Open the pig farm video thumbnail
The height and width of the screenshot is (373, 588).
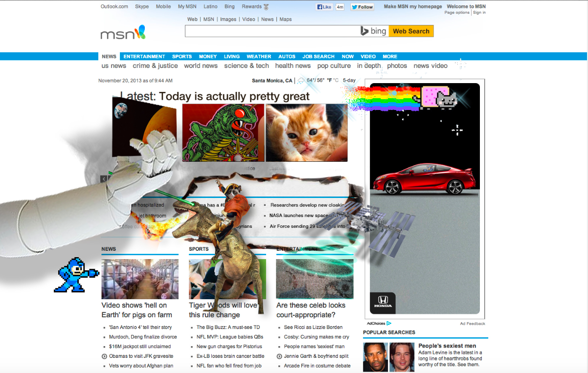(x=140, y=279)
